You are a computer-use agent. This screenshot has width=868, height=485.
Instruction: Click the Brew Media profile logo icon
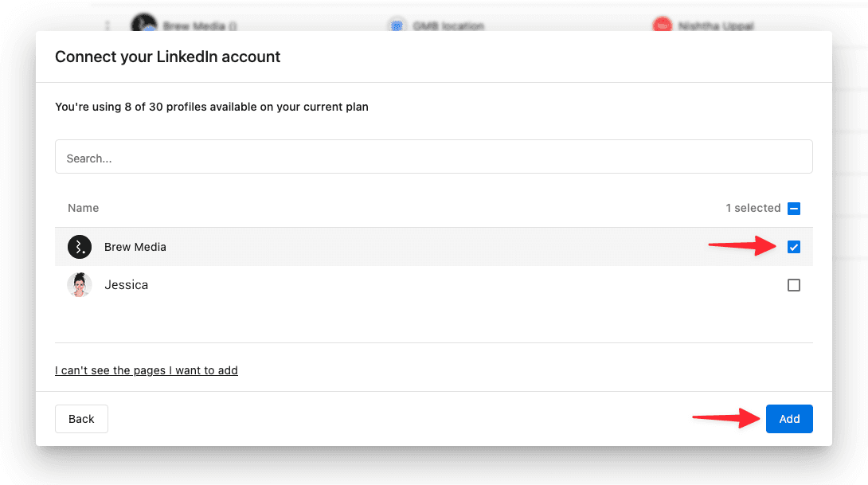(79, 247)
